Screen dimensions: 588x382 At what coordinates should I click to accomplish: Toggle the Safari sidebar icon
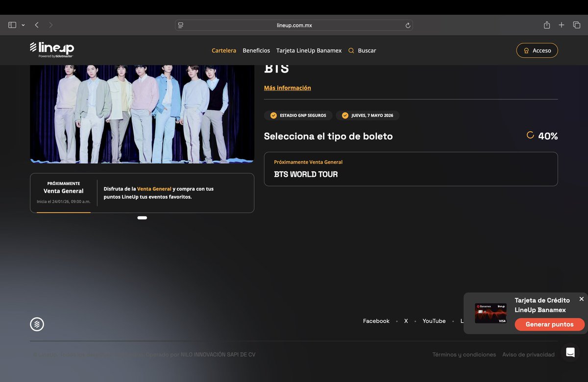12,25
